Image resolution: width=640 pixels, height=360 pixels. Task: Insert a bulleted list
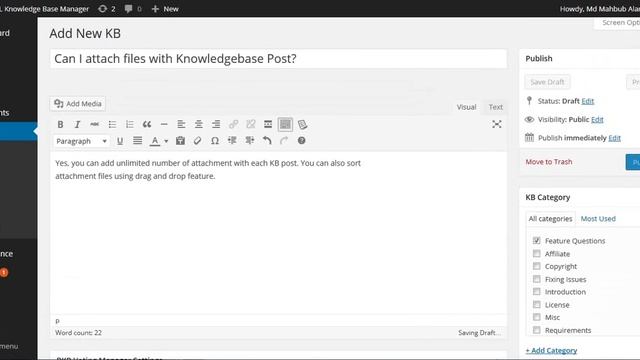[112, 124]
